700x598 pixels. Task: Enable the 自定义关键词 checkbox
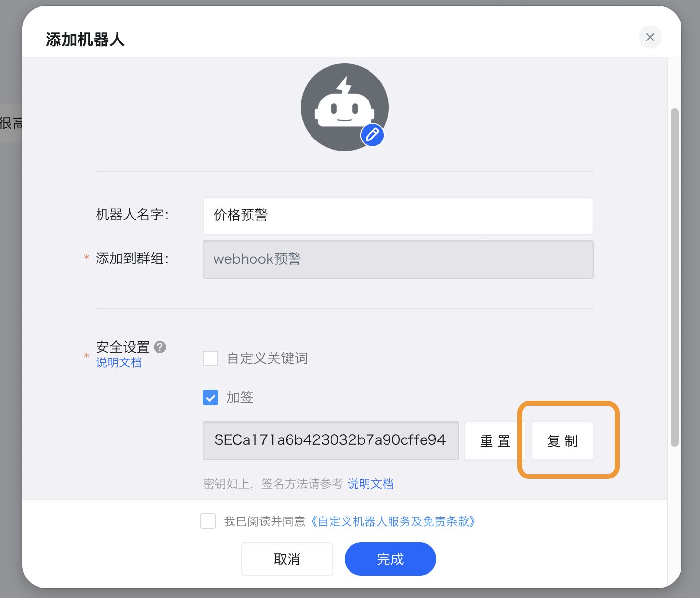tap(210, 359)
